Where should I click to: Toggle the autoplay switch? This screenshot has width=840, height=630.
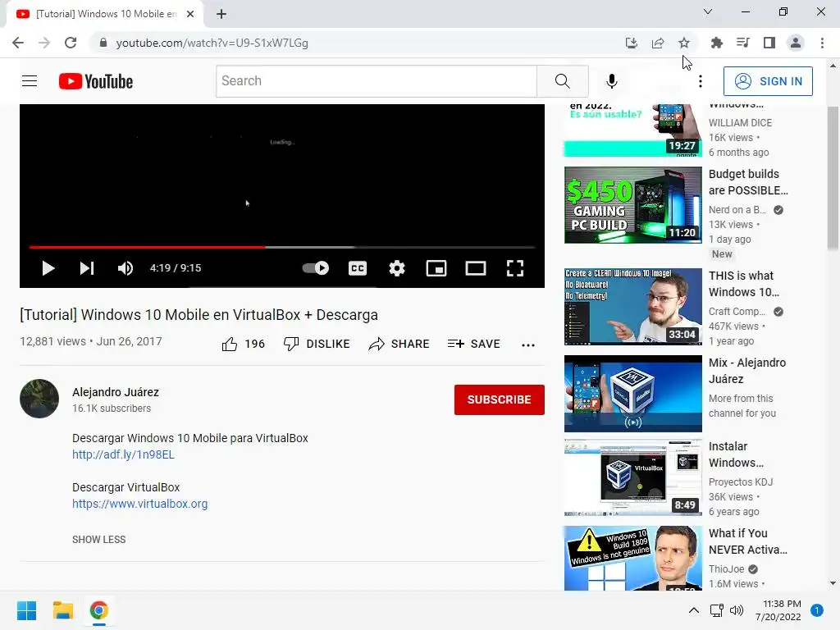[x=316, y=268]
